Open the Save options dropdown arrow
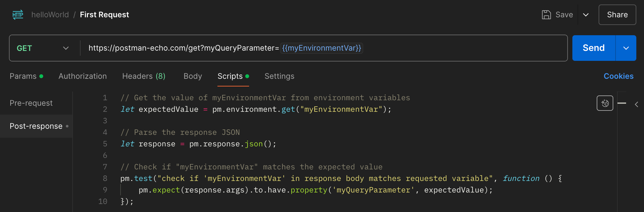This screenshot has width=644, height=212. [x=586, y=15]
